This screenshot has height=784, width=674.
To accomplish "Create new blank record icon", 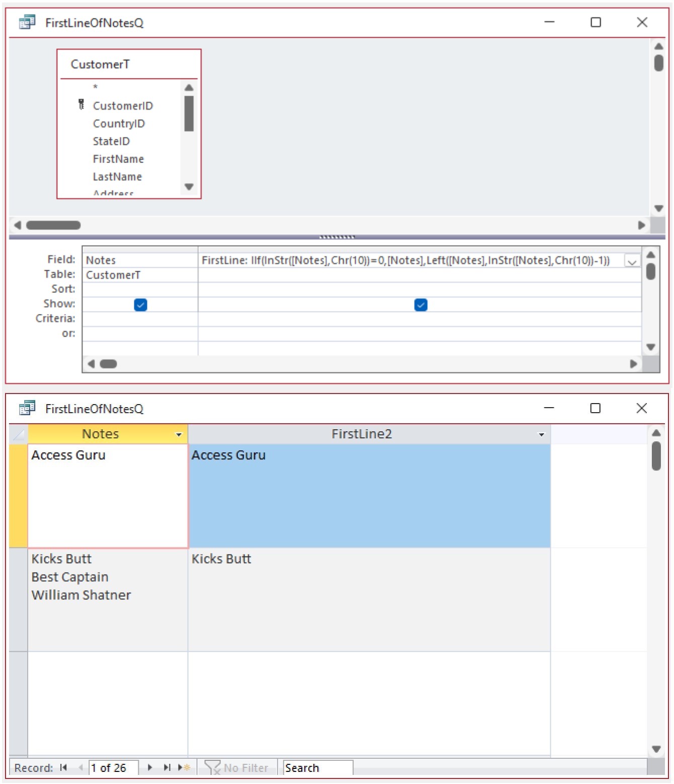I will pyautogui.click(x=184, y=767).
